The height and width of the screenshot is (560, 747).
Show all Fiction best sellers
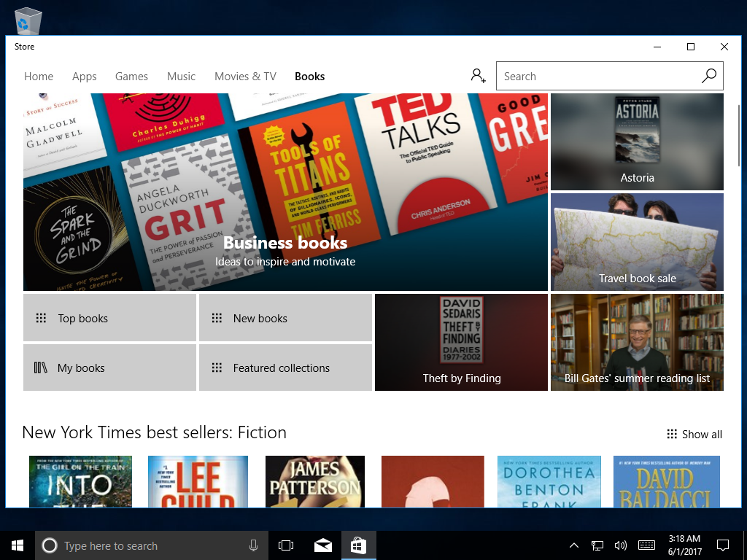[694, 435]
